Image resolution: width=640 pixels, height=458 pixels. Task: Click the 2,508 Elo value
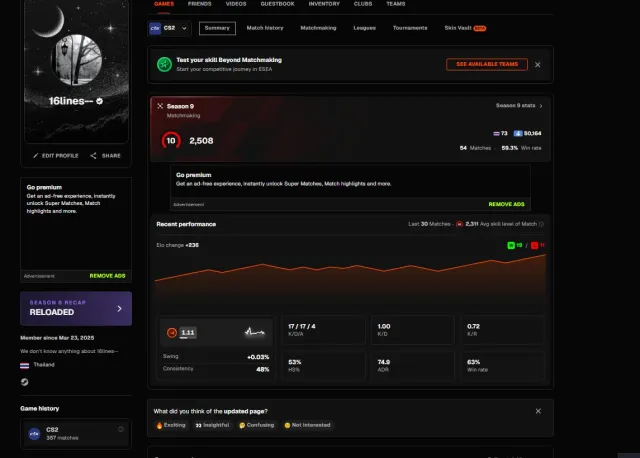tap(201, 141)
